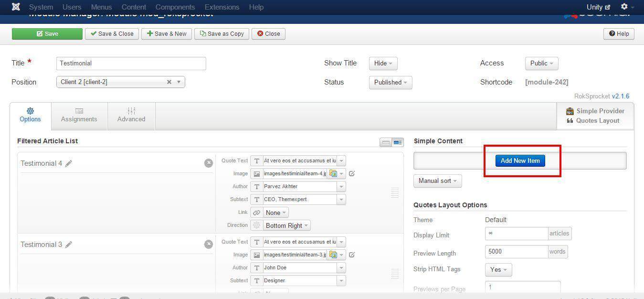Clear the Client 2 position with the X
The width and height of the screenshot is (644, 299).
coord(169,82)
